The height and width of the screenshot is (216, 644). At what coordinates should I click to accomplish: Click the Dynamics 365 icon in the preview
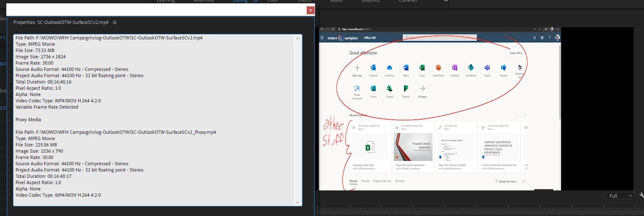520,67
